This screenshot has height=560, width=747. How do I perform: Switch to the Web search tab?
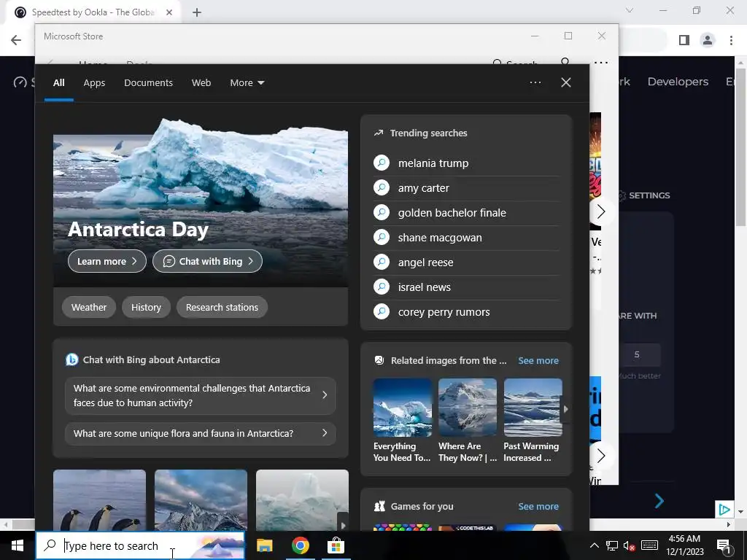[x=201, y=83]
